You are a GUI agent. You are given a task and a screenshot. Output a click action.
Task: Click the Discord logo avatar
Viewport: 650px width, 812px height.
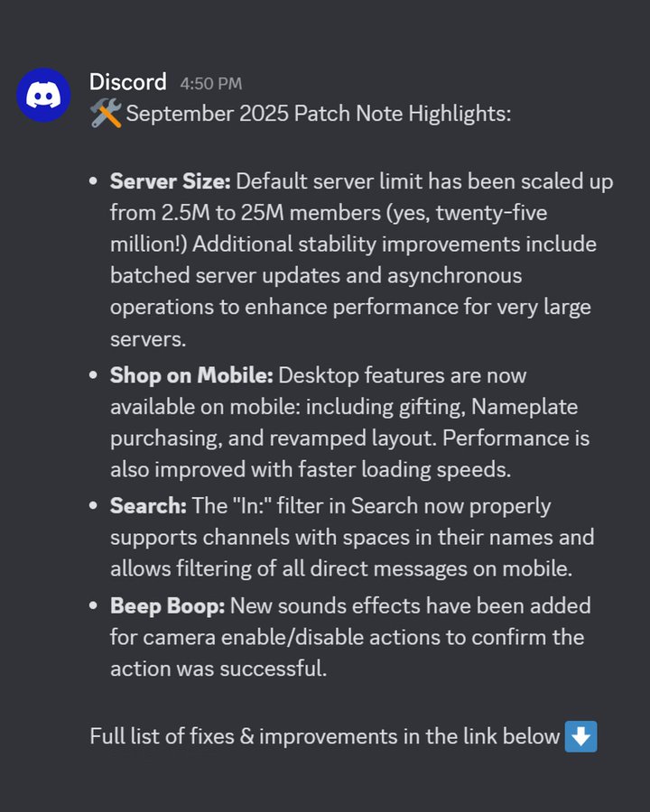coord(43,95)
